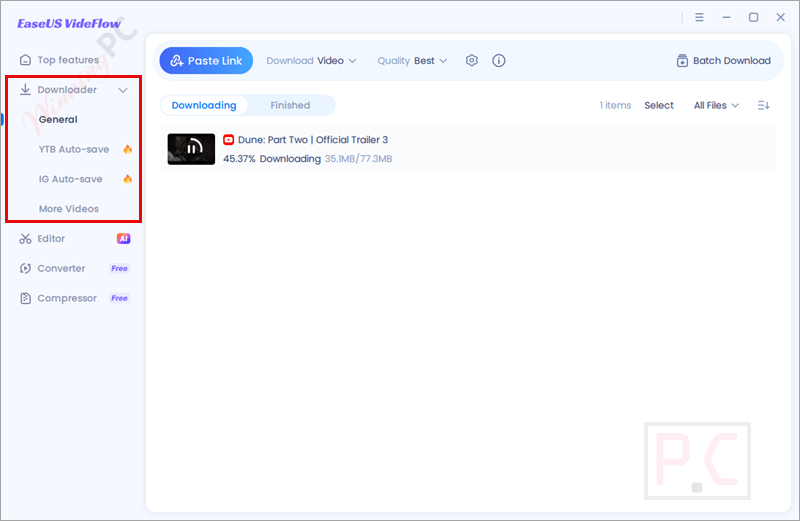Close the VideFlow window
800x521 pixels.
(781, 17)
